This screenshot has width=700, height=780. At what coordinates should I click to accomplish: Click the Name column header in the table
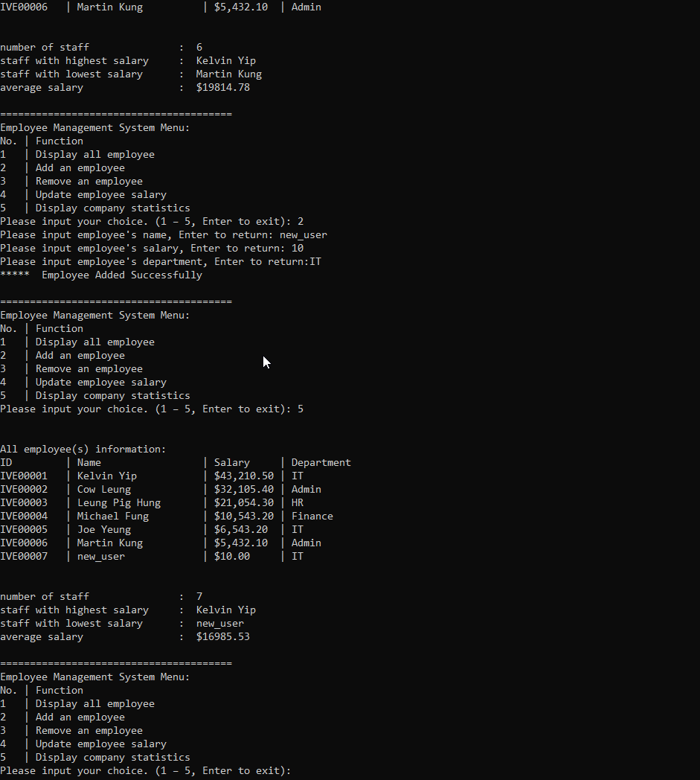[89, 463]
